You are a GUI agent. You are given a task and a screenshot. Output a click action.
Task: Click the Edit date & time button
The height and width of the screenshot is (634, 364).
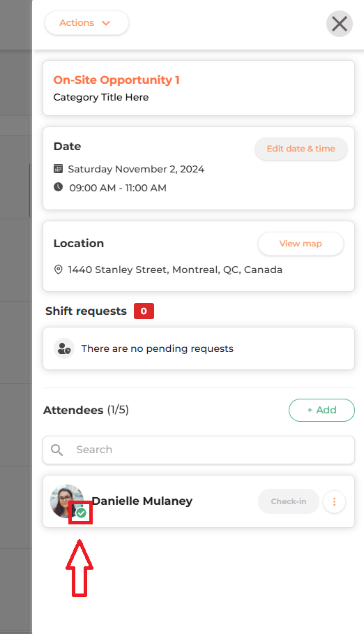click(x=301, y=149)
